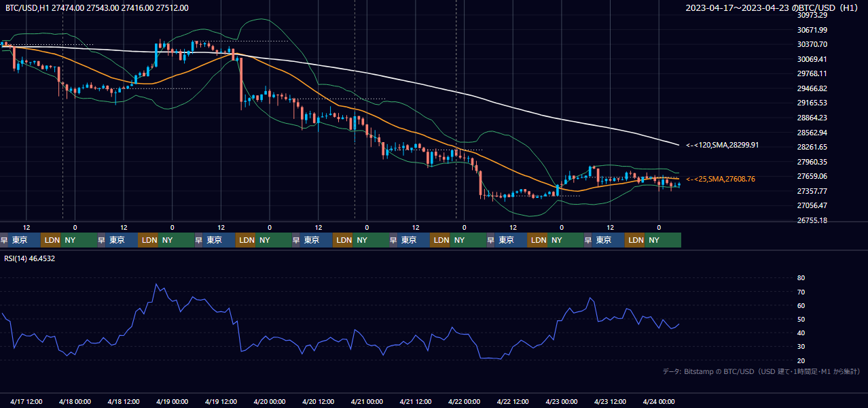Screen dimensions: 868x408
Task: Select the 4/19 12:00 date label
Action: click(x=221, y=401)
